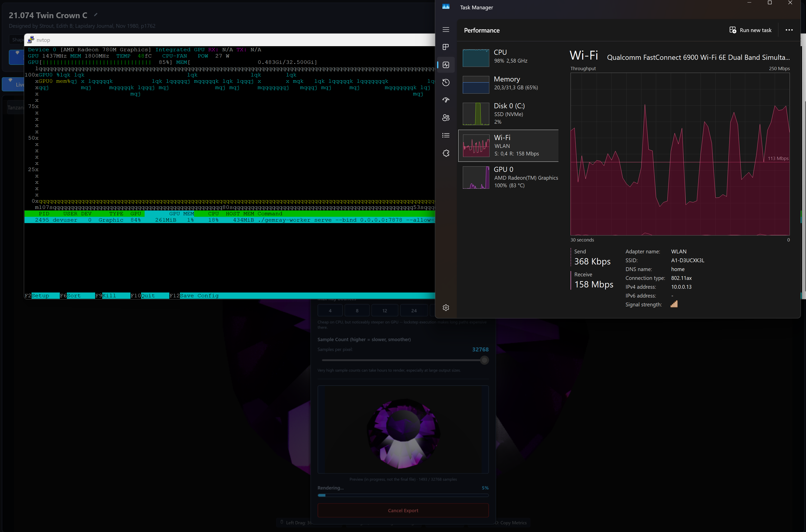Click Cancel Export button

(403, 511)
